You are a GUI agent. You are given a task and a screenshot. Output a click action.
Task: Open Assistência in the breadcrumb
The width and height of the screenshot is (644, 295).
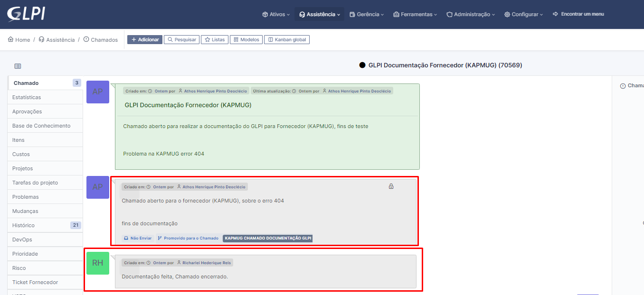click(x=57, y=40)
